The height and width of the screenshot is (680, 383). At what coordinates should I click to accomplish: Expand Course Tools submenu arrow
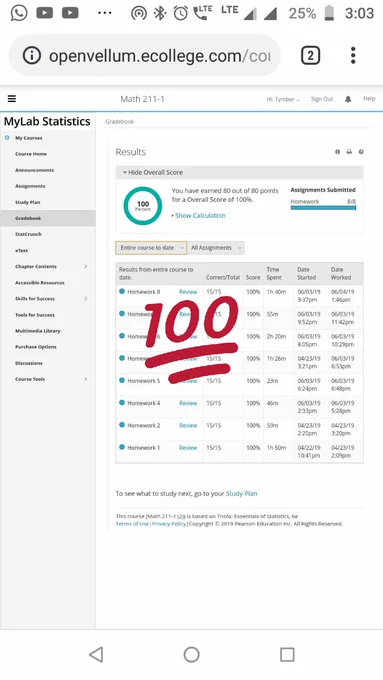pos(85,379)
